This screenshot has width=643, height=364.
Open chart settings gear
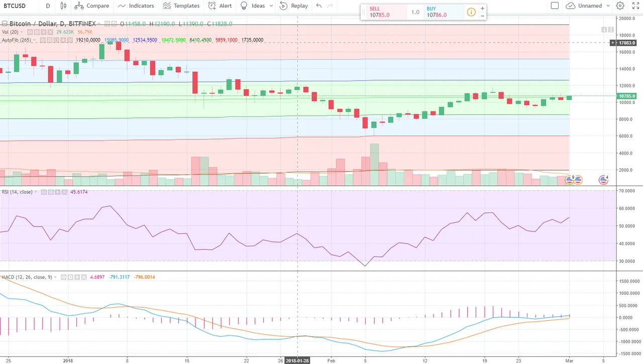tap(620, 6)
